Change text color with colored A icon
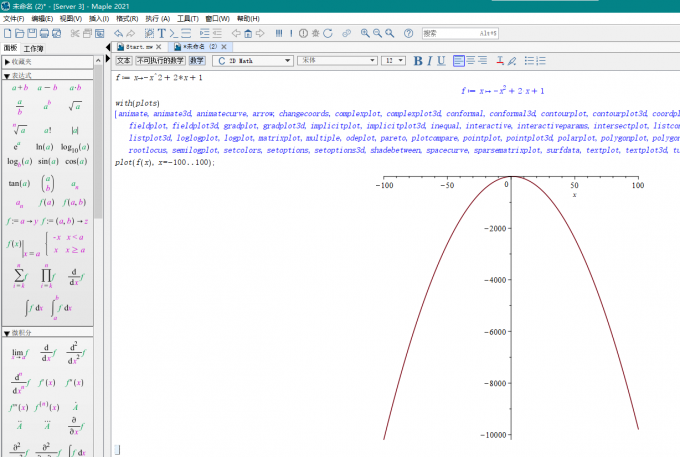 pyautogui.click(x=500, y=61)
